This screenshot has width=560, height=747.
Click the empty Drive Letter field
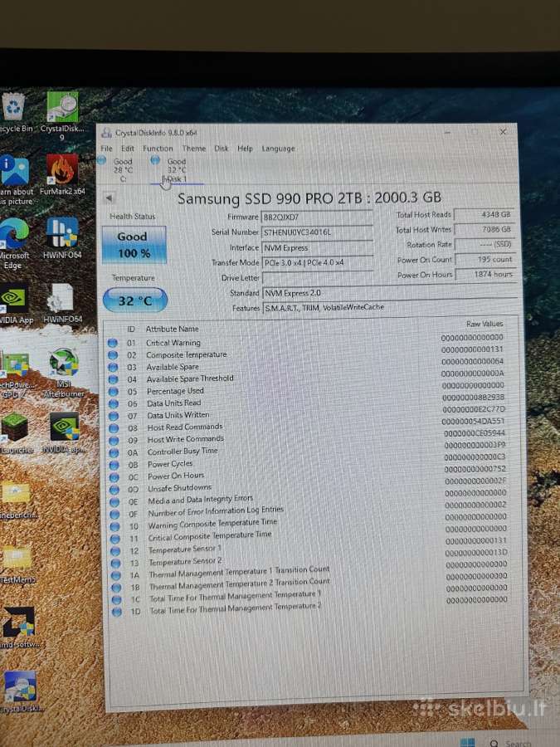click(x=317, y=278)
